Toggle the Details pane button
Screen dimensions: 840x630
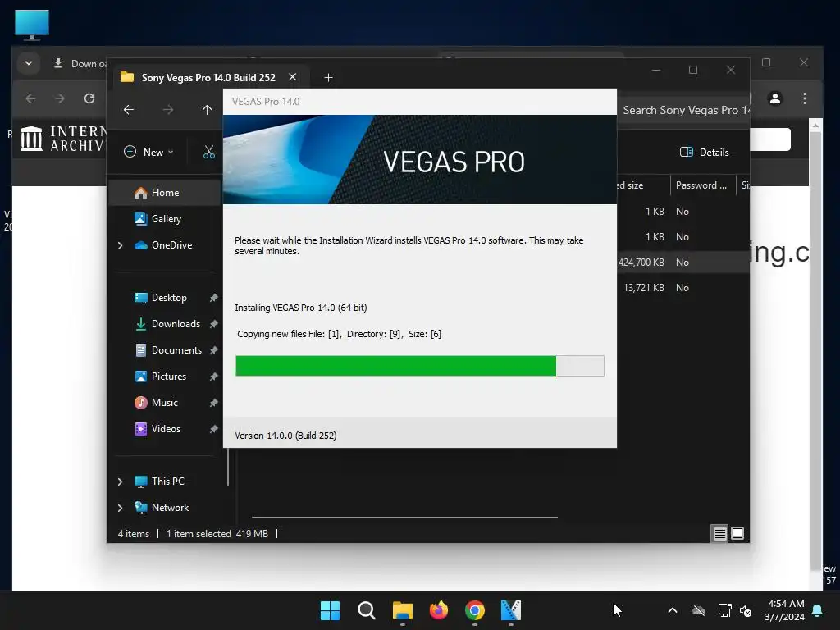705,152
